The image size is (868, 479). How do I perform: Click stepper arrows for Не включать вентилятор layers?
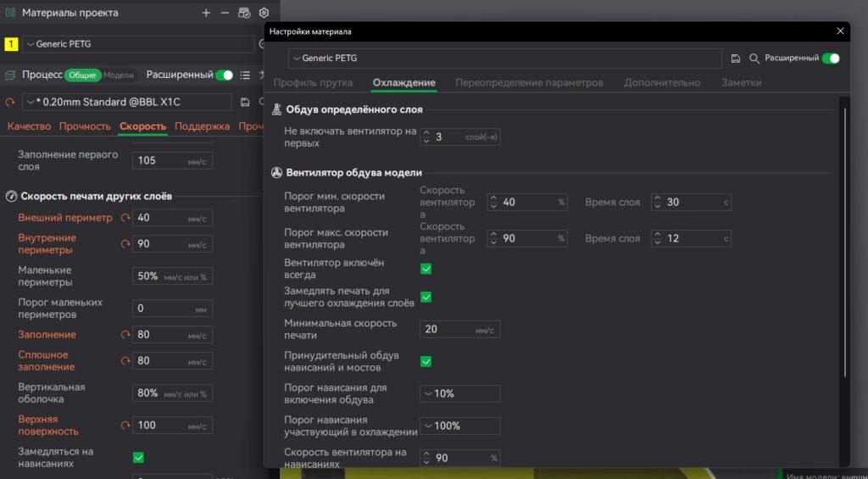pyautogui.click(x=426, y=136)
